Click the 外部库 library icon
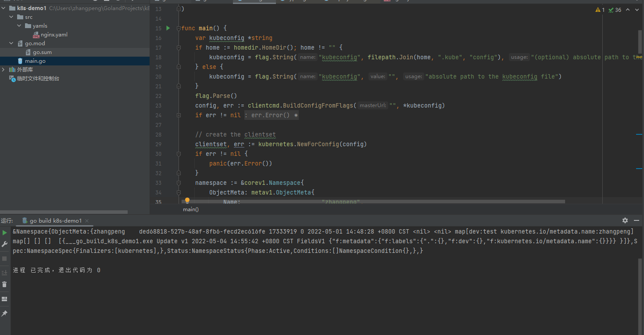644x335 pixels. click(12, 70)
